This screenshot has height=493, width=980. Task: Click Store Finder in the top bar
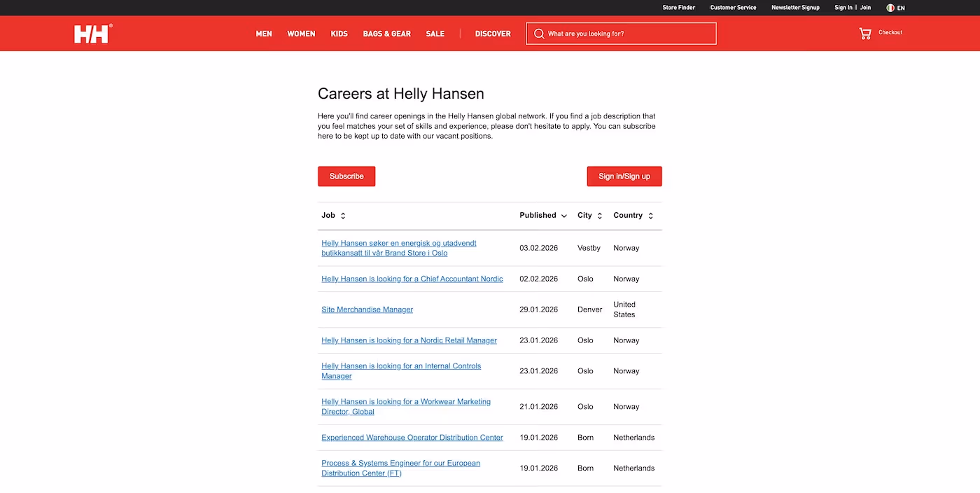point(678,8)
